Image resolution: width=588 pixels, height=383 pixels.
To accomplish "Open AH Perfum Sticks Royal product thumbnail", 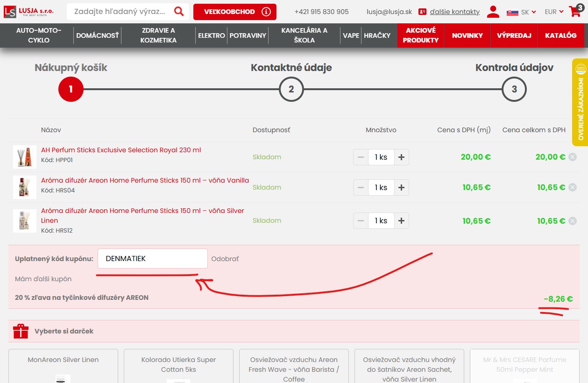I will (x=25, y=157).
